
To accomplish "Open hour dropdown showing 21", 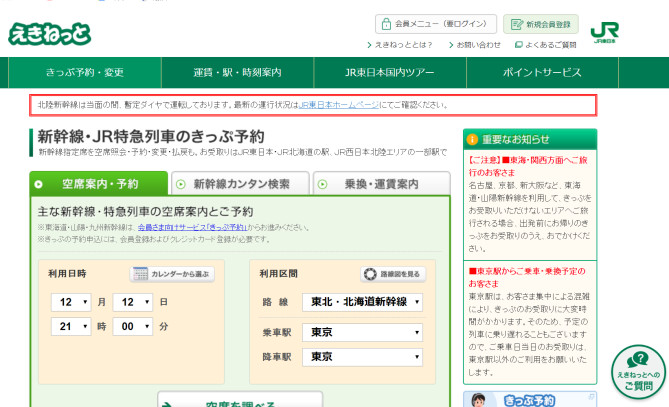I will (71, 326).
